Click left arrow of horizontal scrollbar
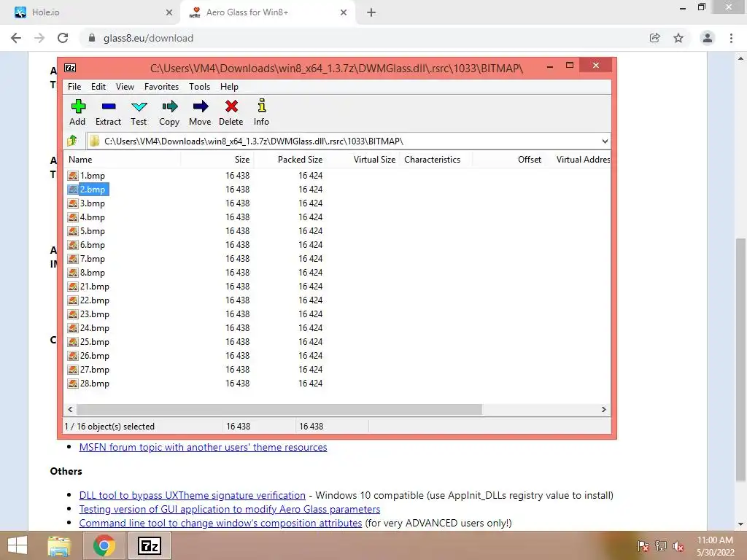Screen dimensions: 747x560 tap(71, 410)
